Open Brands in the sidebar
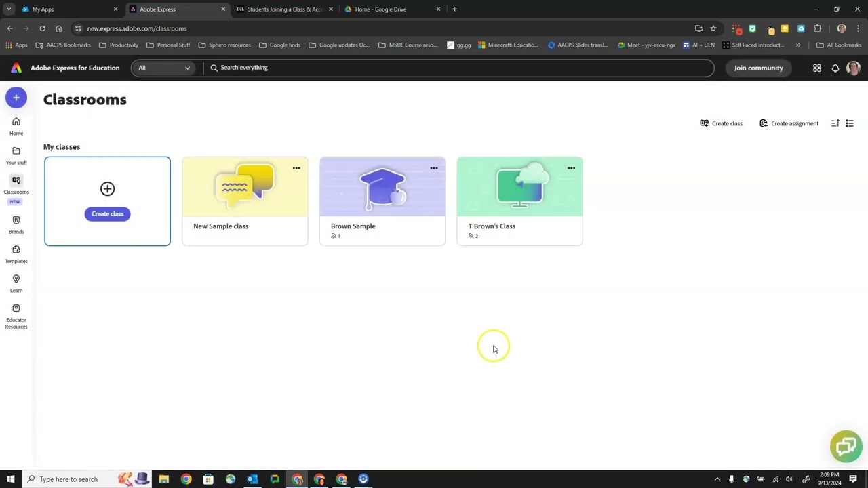This screenshot has width=868, height=488. click(x=16, y=225)
